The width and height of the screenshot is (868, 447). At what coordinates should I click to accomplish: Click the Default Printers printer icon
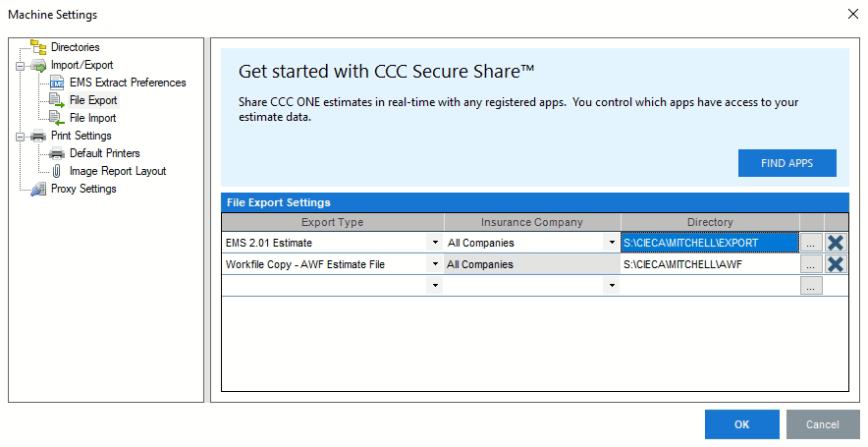point(57,153)
